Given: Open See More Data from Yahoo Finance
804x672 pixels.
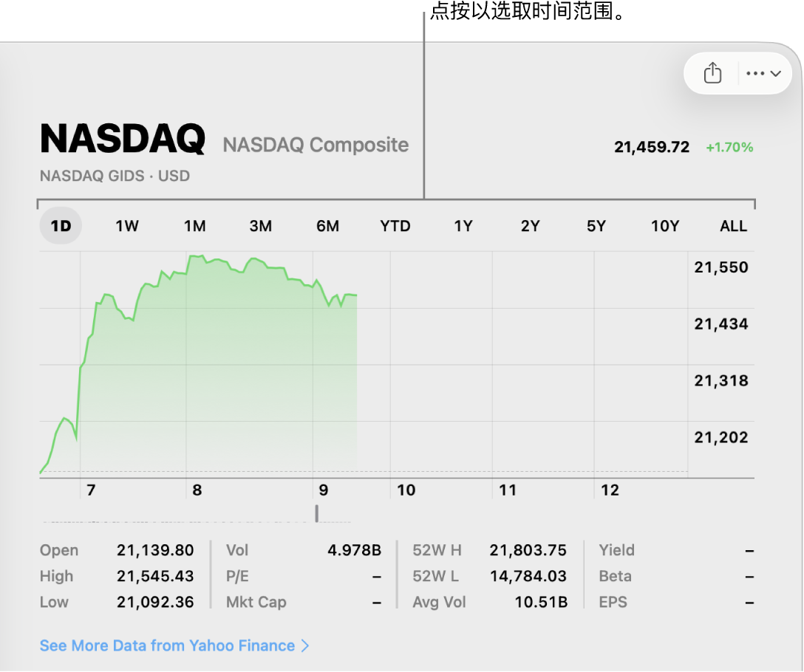Looking at the screenshot, I should click(x=174, y=645).
